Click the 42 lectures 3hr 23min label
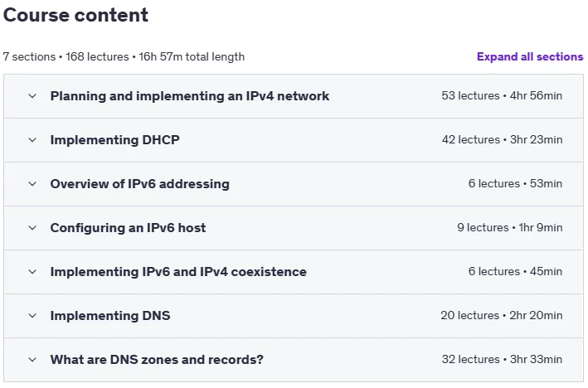This screenshot has width=588, height=388. pyautogui.click(x=502, y=139)
